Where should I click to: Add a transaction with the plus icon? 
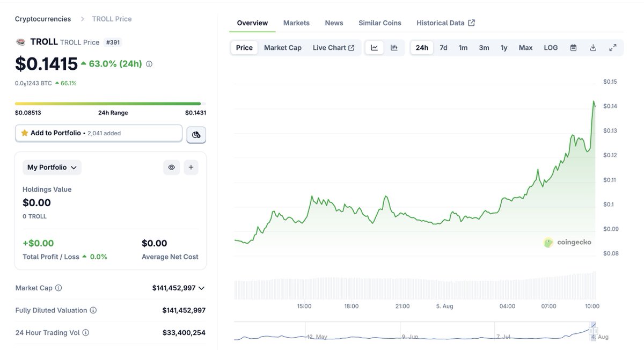(191, 167)
